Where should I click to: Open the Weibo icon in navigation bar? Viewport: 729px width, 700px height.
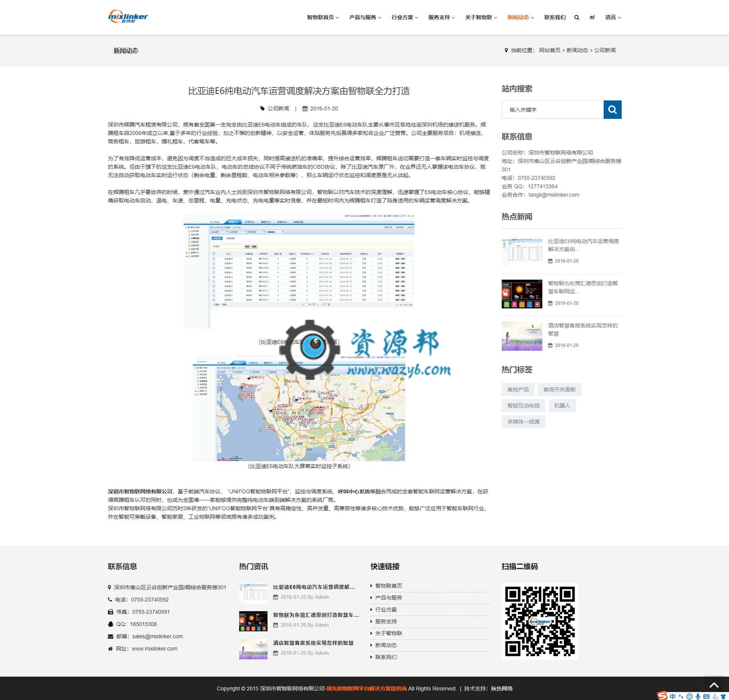[592, 17]
